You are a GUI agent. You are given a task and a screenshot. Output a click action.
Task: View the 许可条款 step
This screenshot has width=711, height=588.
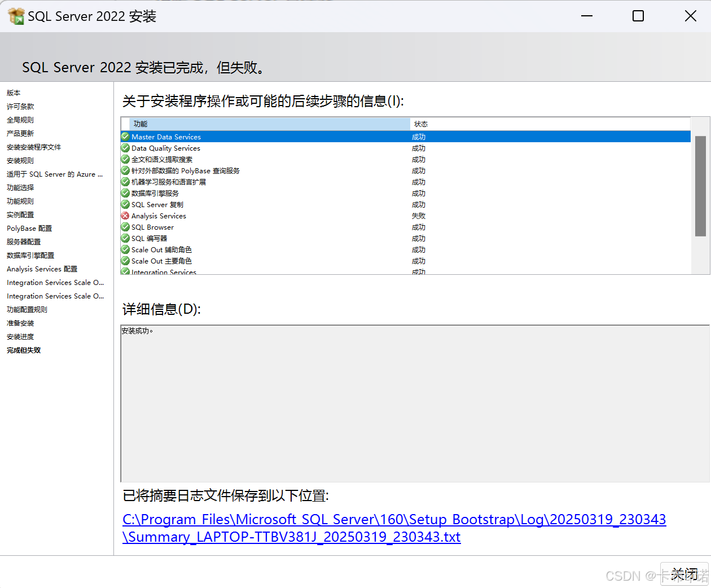click(x=20, y=106)
